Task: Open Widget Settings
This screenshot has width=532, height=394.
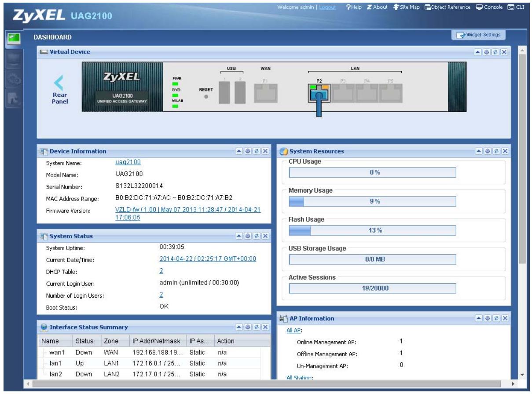Action: [478, 35]
